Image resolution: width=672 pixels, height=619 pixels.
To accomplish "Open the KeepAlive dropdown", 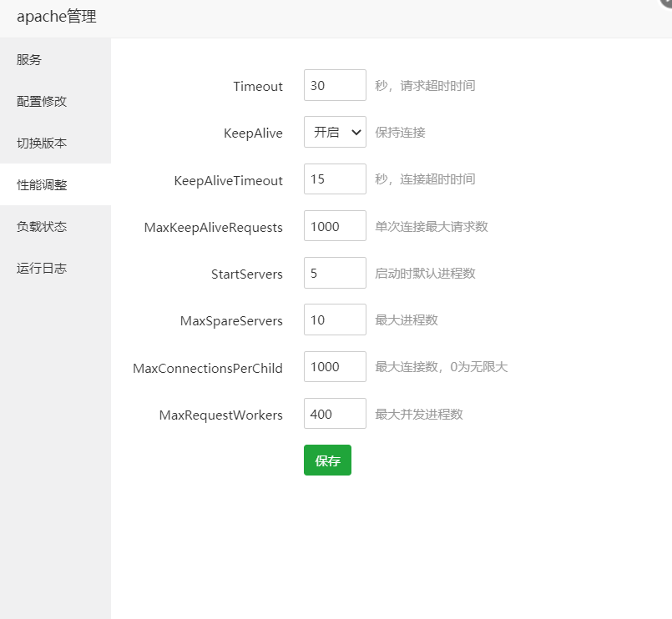I will 335,132.
